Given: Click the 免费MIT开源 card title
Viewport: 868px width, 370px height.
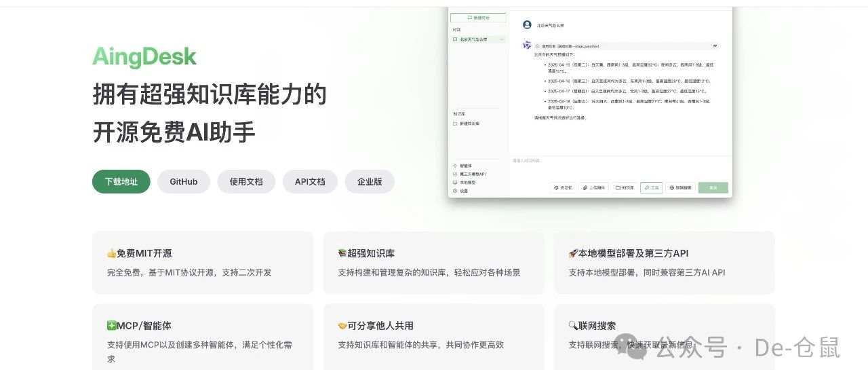Looking at the screenshot, I should (144, 253).
